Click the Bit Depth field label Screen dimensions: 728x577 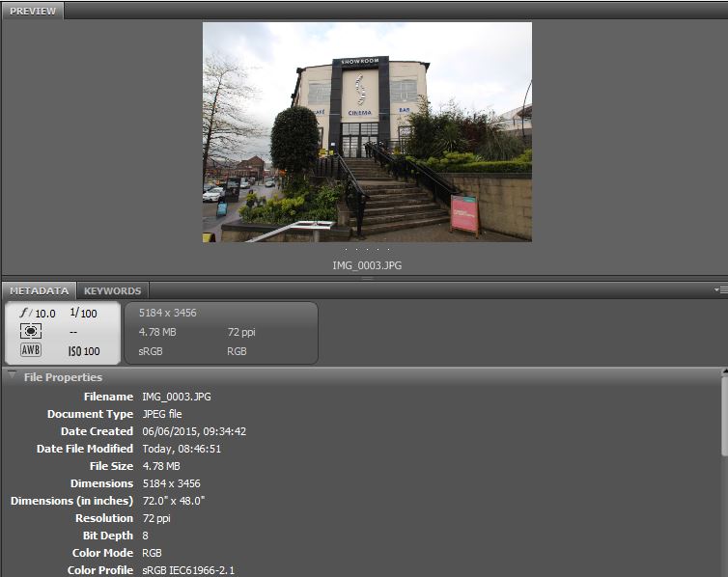pos(108,536)
